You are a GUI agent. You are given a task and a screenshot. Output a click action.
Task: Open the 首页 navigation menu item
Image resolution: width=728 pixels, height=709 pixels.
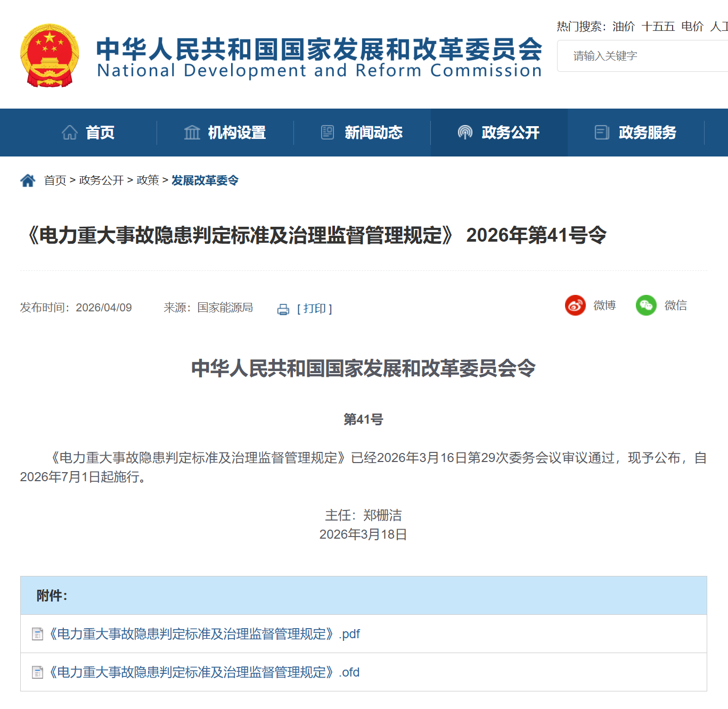(x=100, y=133)
